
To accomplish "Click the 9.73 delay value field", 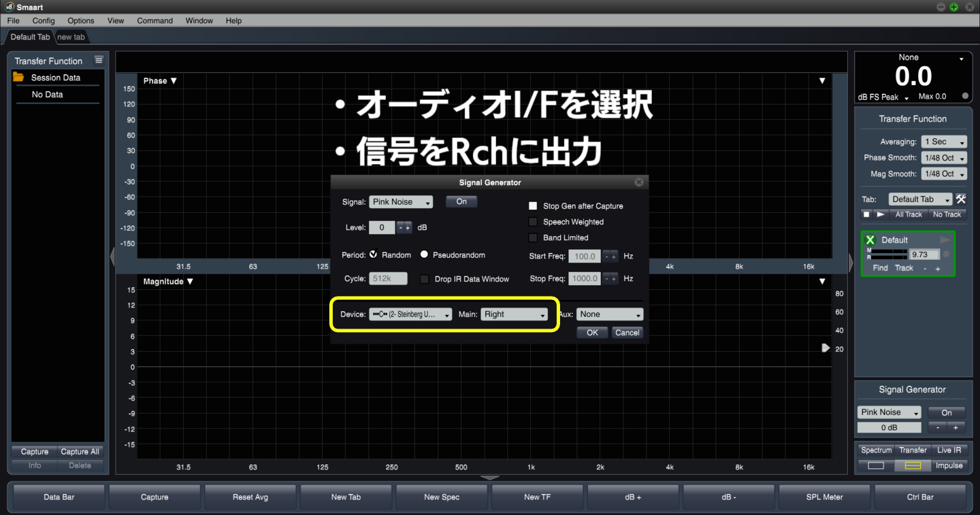I will pyautogui.click(x=924, y=254).
